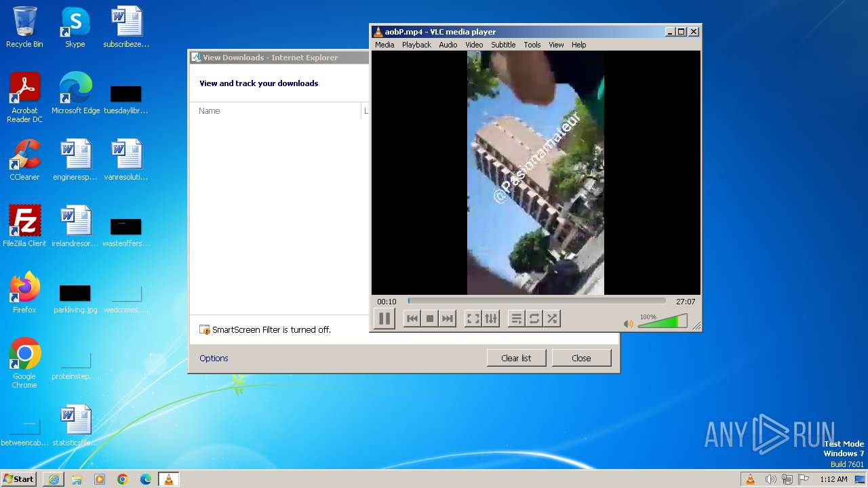Select parkliving.jpg desktop file
868x488 pixels.
point(75,298)
